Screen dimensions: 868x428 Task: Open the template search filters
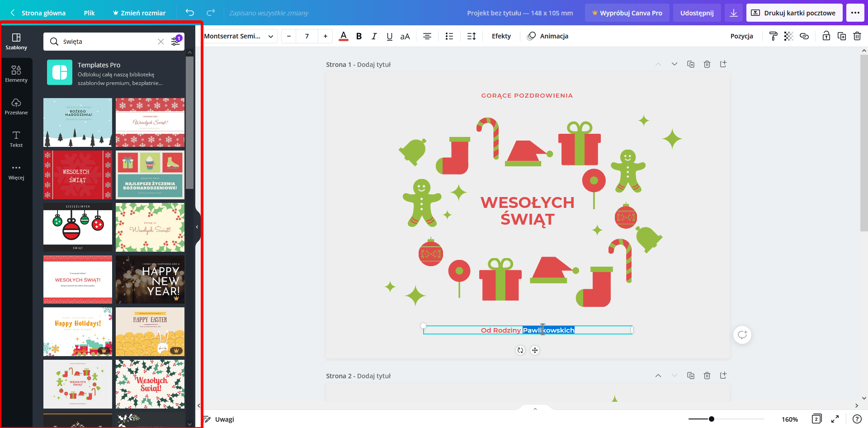pyautogui.click(x=175, y=42)
